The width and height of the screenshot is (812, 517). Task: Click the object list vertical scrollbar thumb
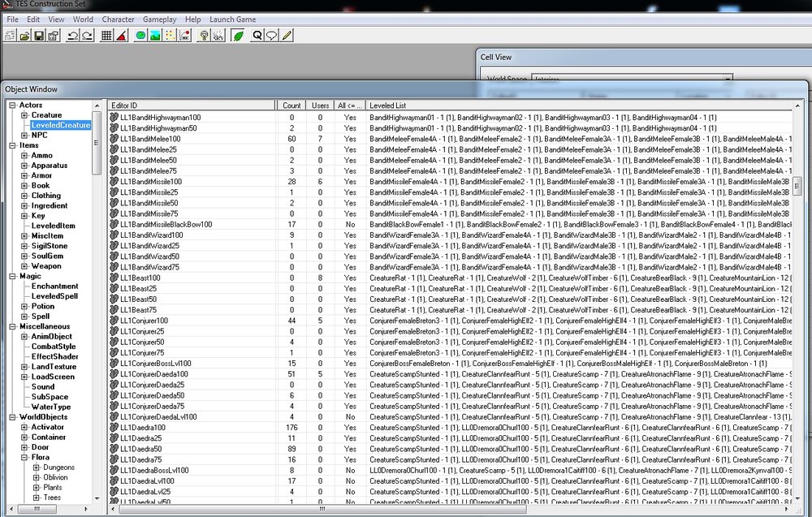(797, 185)
